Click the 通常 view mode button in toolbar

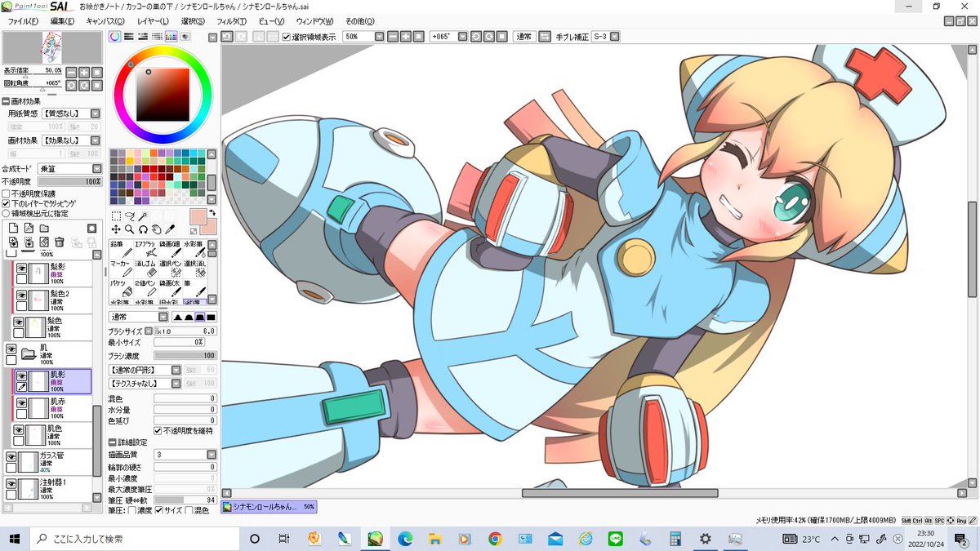(523, 37)
